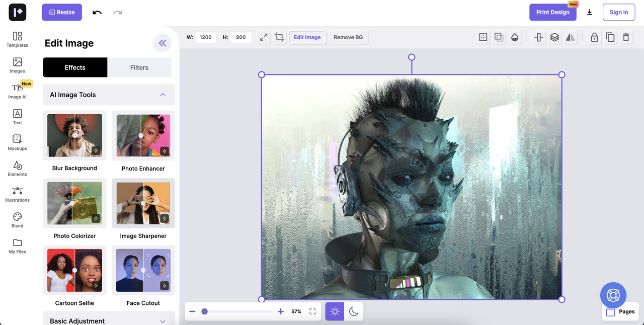The width and height of the screenshot is (644, 325).
Task: Click the layers stack icon
Action: 554,37
